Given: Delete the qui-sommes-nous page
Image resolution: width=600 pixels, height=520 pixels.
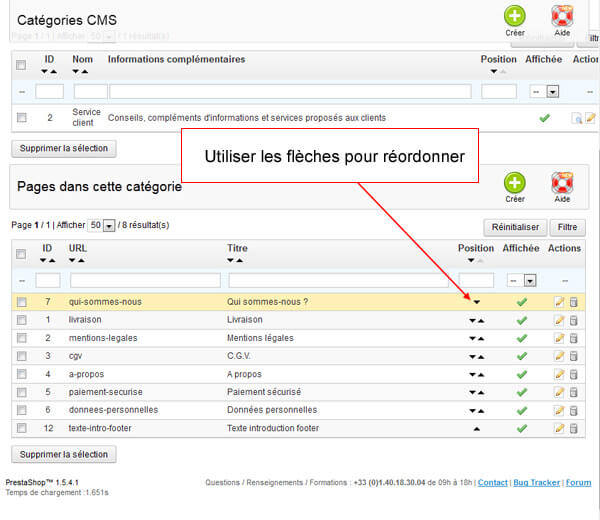Looking at the screenshot, I should click(573, 302).
